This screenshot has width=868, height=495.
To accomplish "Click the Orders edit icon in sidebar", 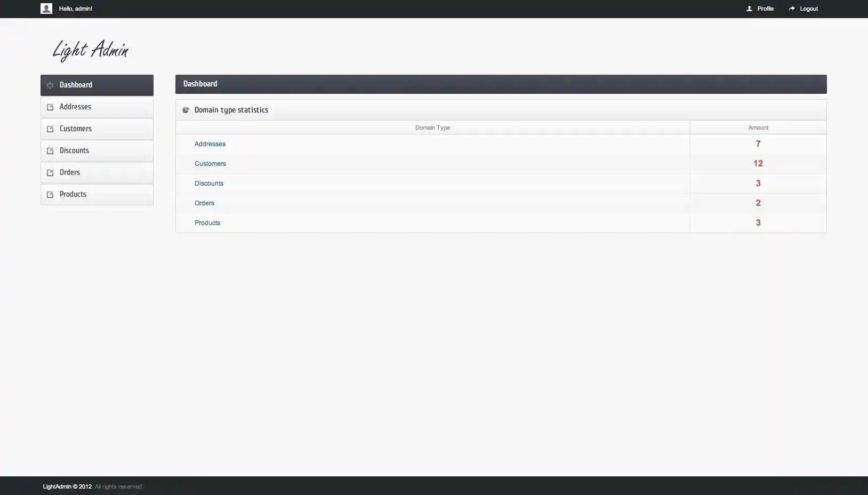I will (50, 173).
